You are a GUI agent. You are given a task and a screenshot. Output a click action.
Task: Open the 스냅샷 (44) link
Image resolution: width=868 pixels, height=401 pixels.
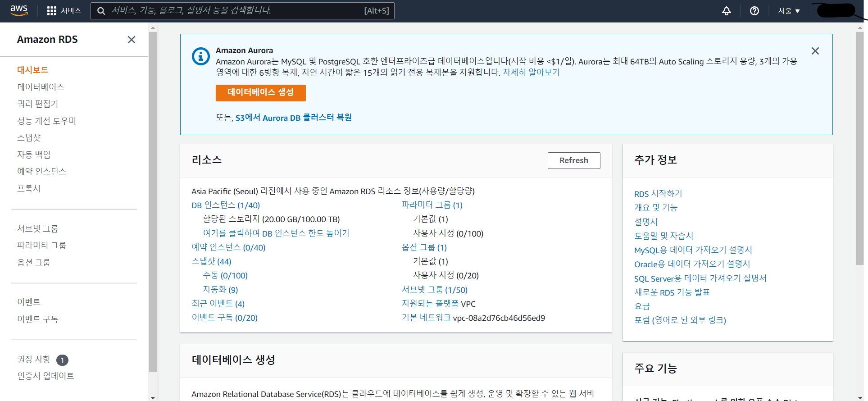tap(211, 261)
